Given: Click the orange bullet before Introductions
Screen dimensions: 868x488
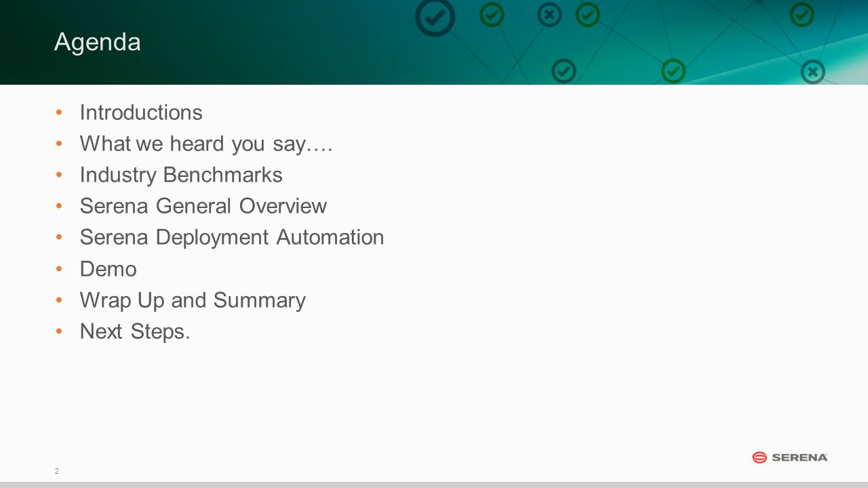Looking at the screenshot, I should coord(59,112).
